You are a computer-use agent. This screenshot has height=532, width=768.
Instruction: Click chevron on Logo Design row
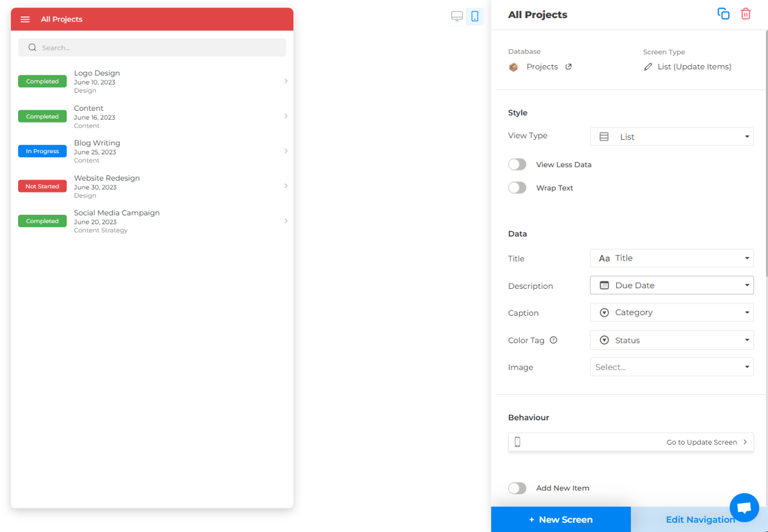(286, 81)
